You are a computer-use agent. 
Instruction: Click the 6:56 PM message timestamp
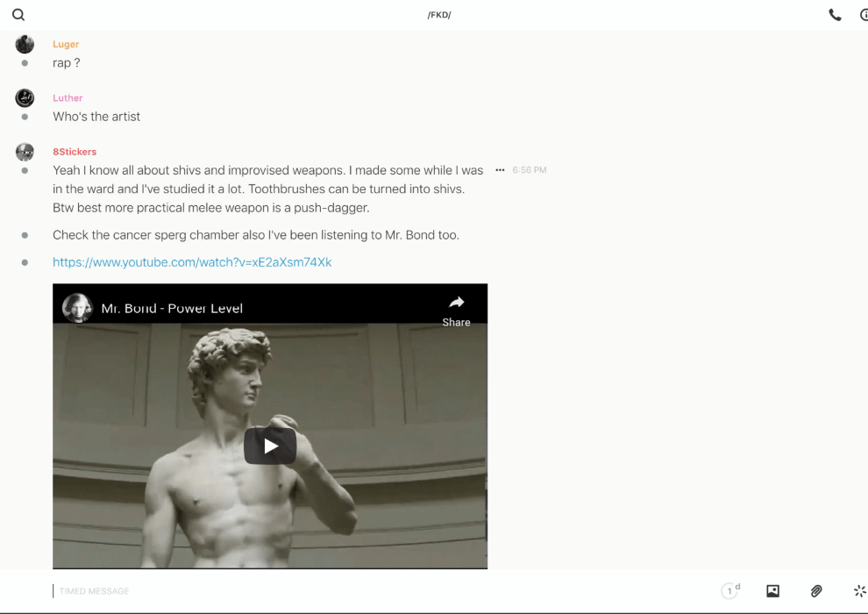pyautogui.click(x=529, y=170)
